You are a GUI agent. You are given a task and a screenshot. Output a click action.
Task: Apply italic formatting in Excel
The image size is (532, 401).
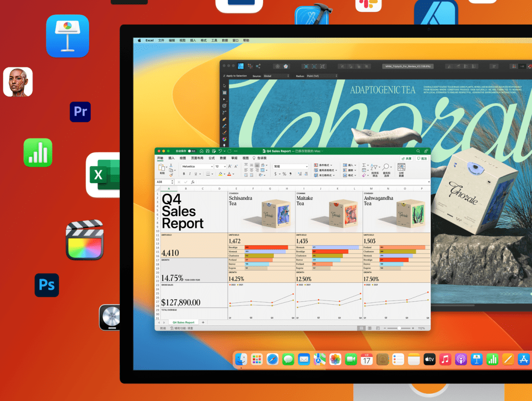190,174
